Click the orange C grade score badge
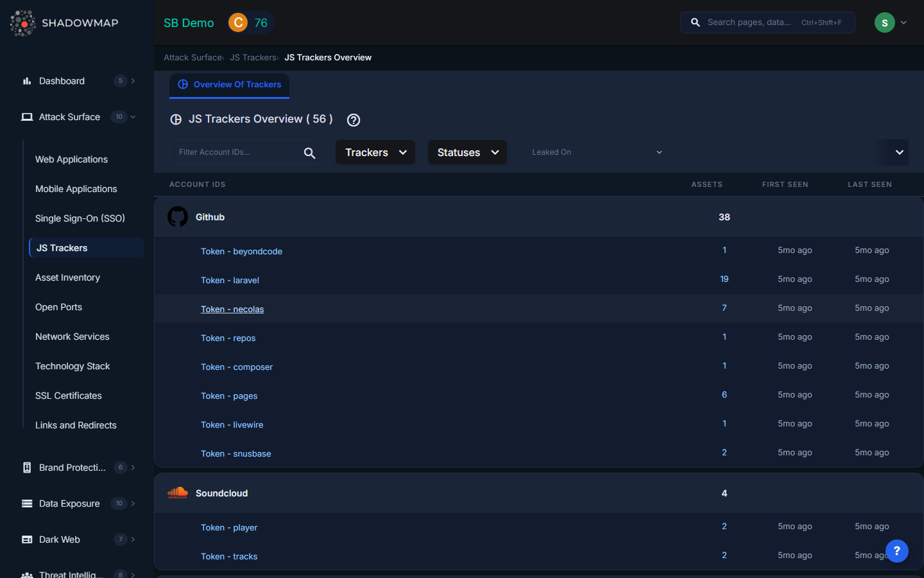 click(238, 23)
